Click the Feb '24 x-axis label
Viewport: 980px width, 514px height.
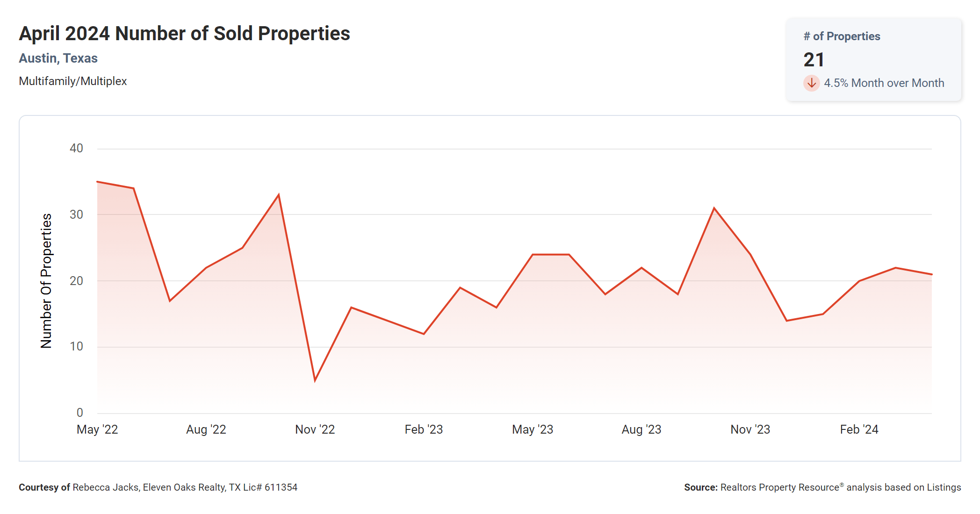click(859, 429)
